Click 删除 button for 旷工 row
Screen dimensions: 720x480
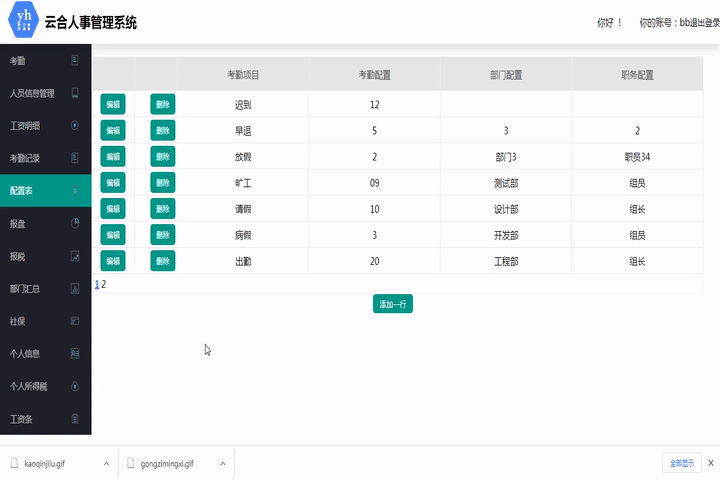click(162, 182)
